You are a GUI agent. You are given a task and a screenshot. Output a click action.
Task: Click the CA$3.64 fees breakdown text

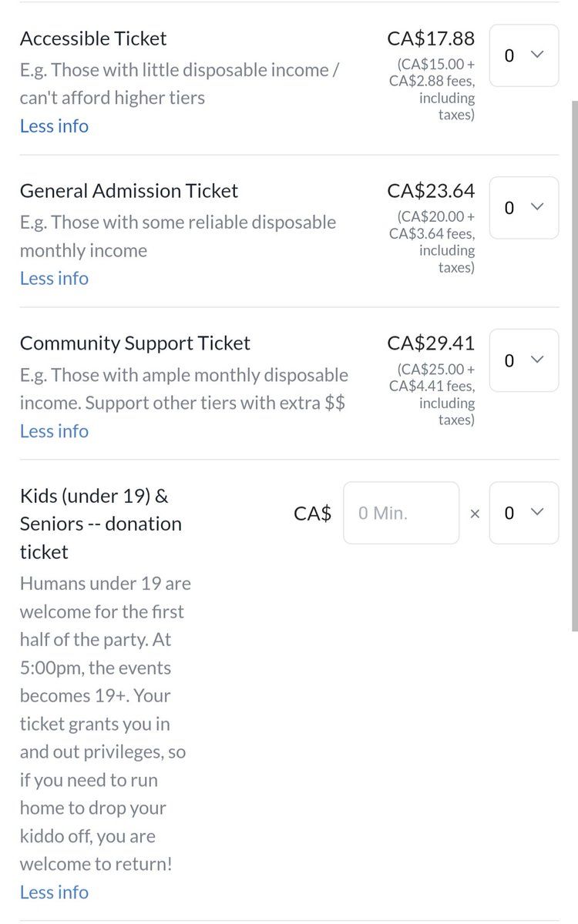[433, 242]
